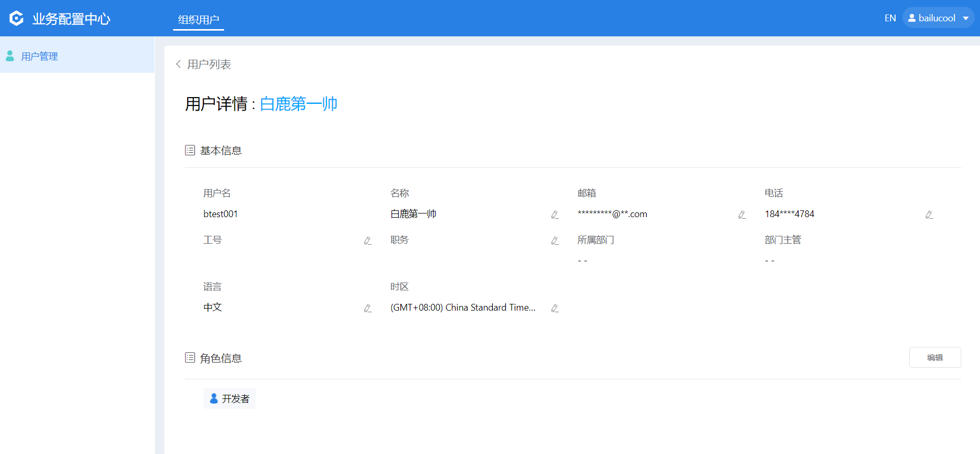This screenshot has width=980, height=454.
Task: Edit the 邮箱 field via pencil icon
Action: pos(742,215)
